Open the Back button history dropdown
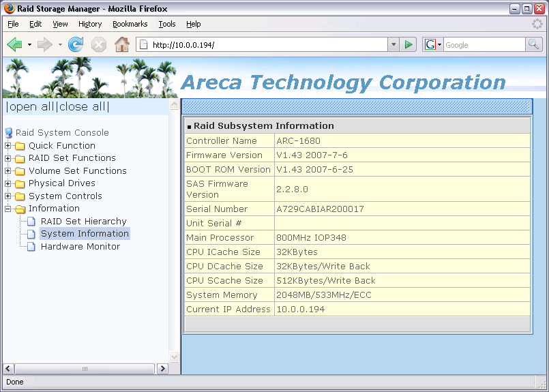 point(29,44)
